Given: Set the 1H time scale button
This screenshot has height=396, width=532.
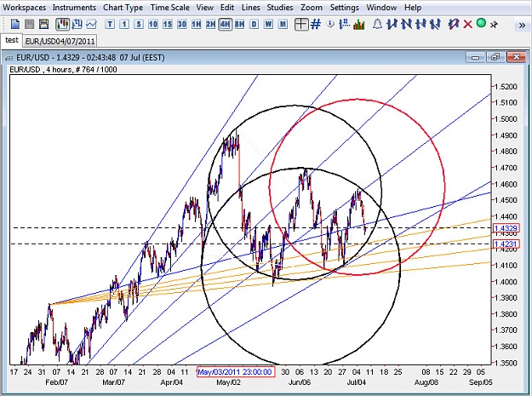Looking at the screenshot, I should (x=196, y=25).
